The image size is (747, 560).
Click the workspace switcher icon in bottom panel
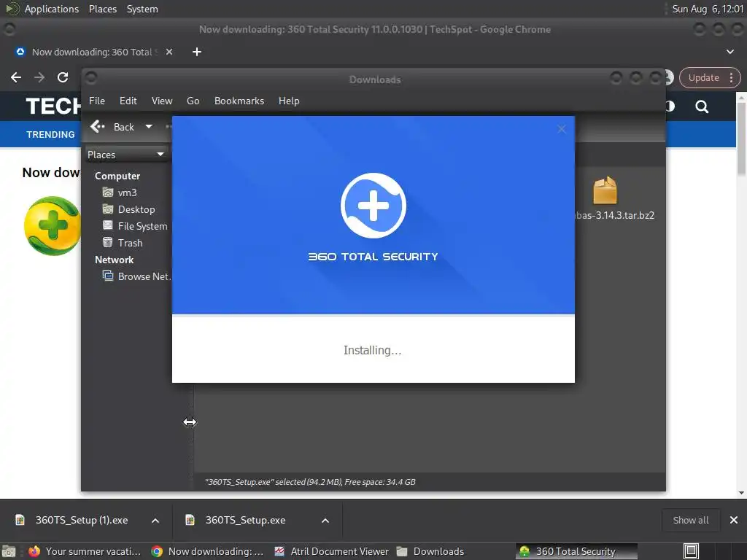691,551
